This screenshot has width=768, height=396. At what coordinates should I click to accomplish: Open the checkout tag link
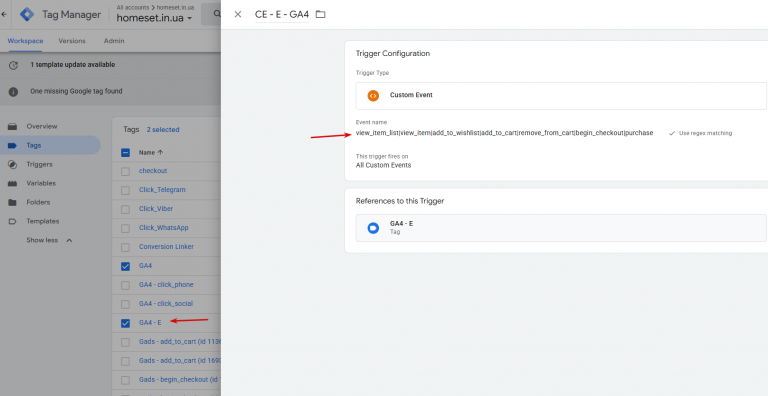[153, 171]
